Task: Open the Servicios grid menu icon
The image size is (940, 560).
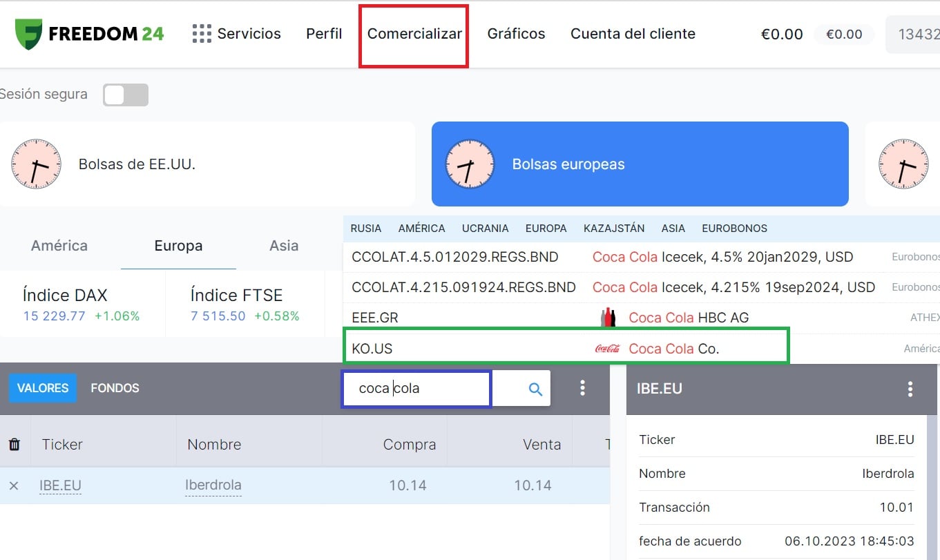Action: (x=202, y=34)
